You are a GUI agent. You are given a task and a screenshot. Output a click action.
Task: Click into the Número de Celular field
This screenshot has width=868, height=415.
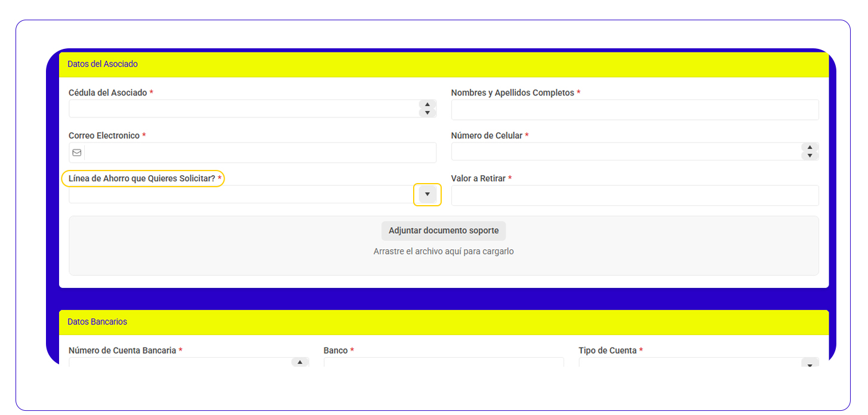tap(625, 151)
